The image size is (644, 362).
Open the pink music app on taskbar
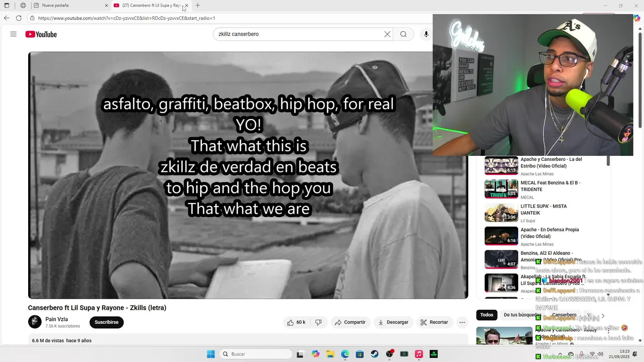tap(419, 354)
